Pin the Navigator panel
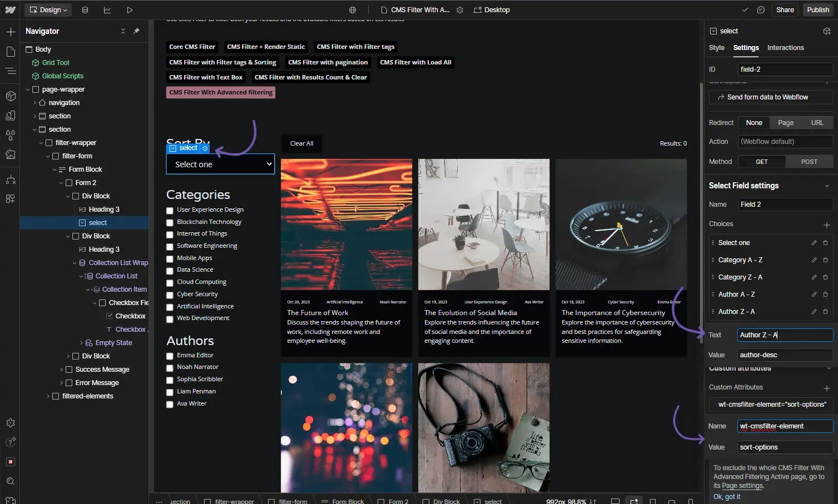 click(136, 31)
